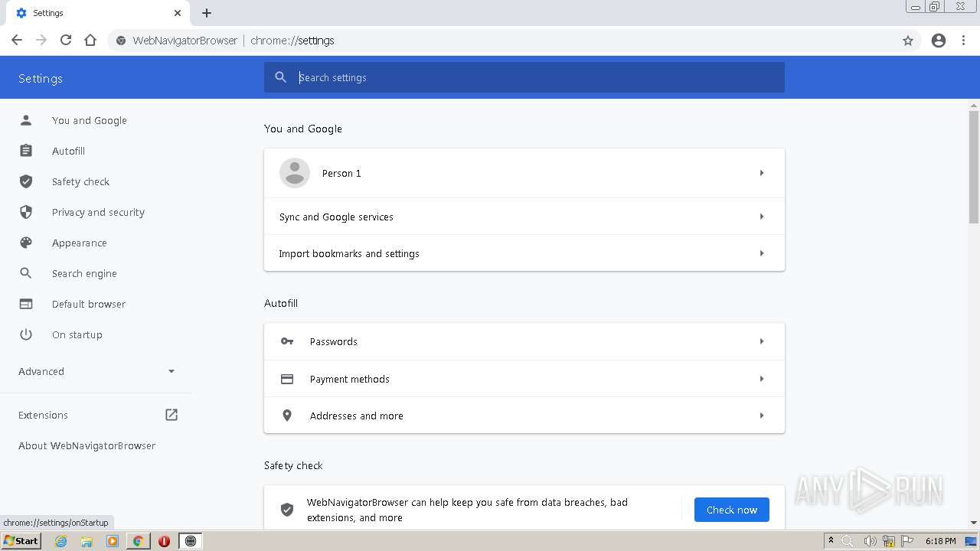Select Privacy and security in sidebar

click(x=98, y=212)
